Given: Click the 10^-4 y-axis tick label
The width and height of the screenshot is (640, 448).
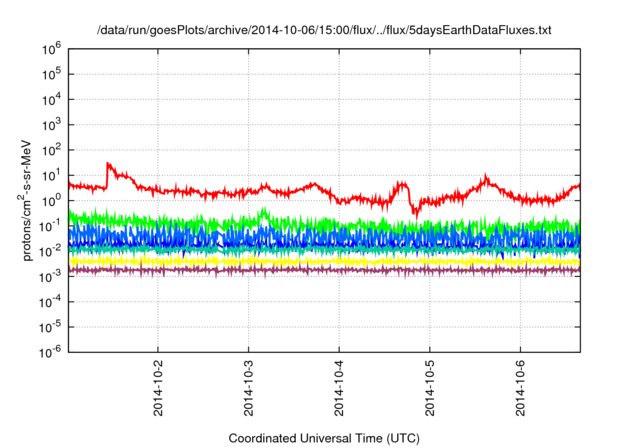Looking at the screenshot, I should click(50, 302).
